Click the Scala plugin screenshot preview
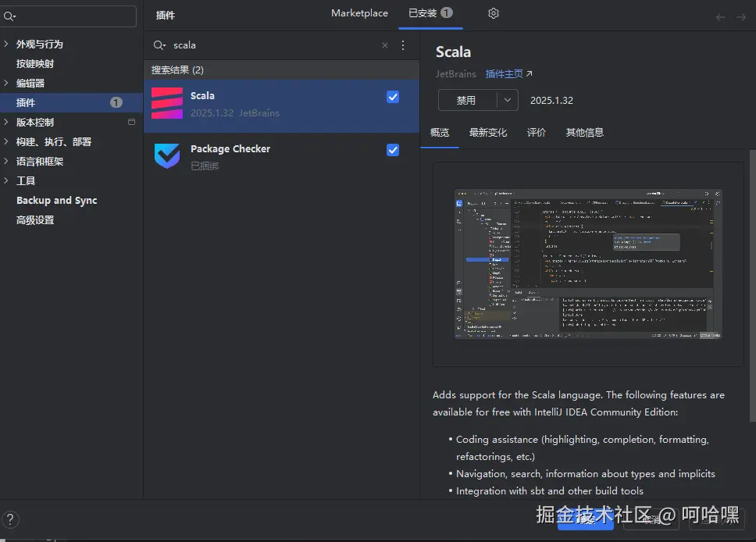 (588, 264)
